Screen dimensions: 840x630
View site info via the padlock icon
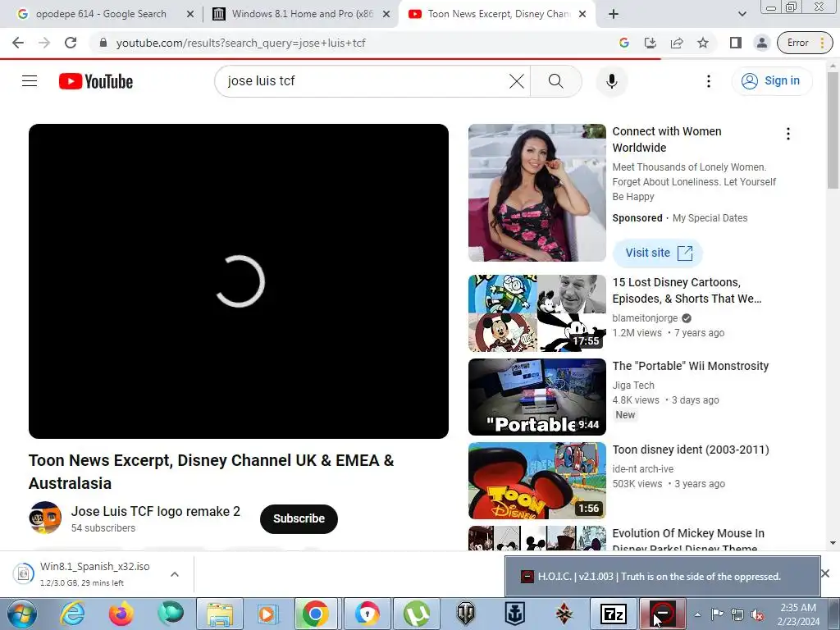[103, 43]
